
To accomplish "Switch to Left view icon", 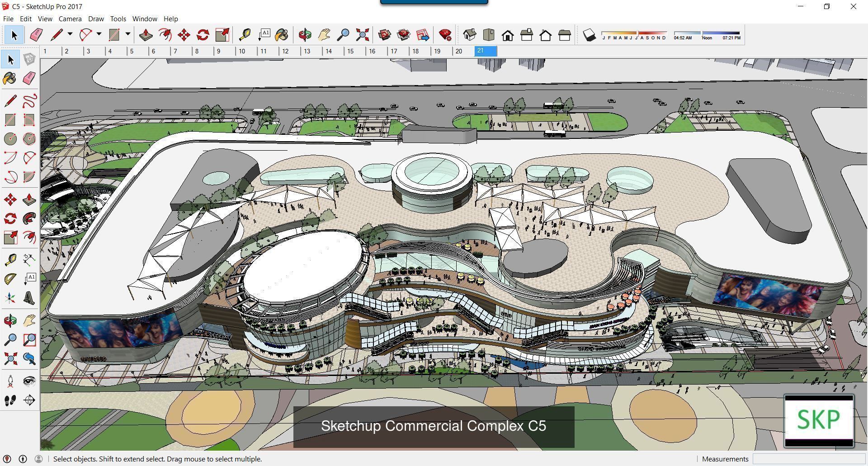I will tap(565, 35).
